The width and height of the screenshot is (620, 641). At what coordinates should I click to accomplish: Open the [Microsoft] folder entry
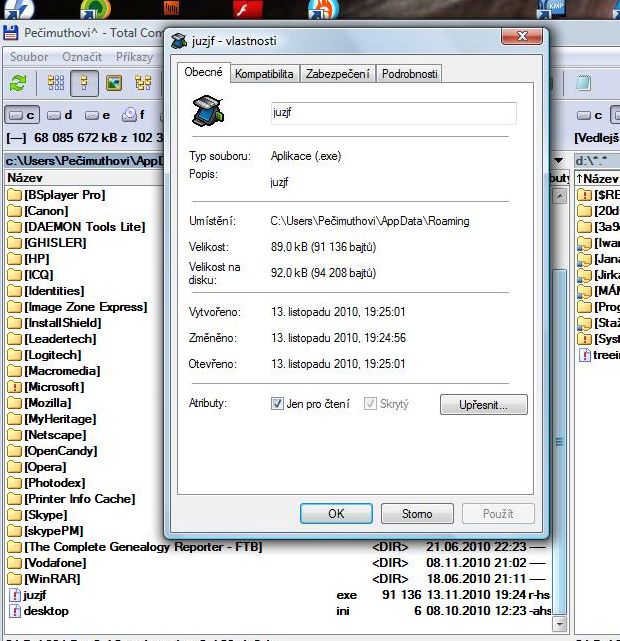[55, 387]
